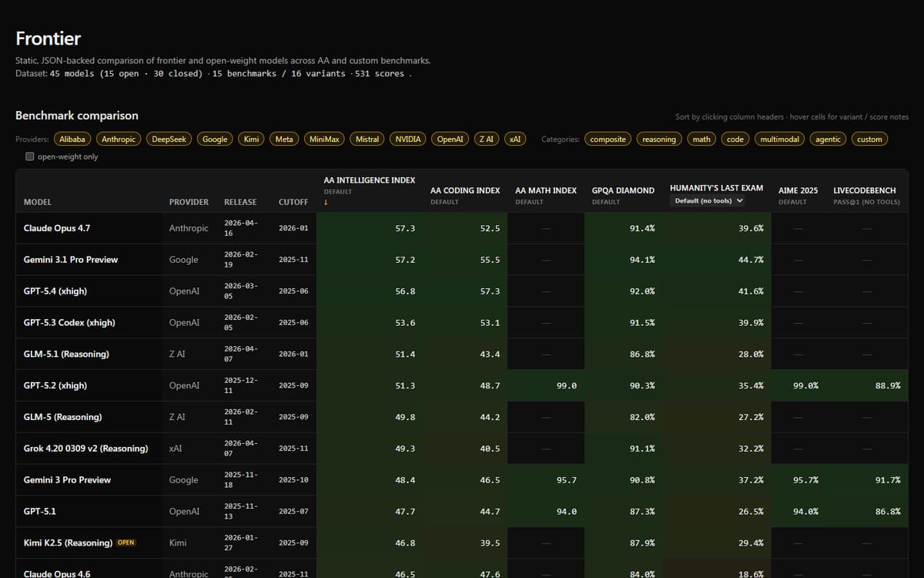This screenshot has width=924, height=578.
Task: Toggle the Google provider filter
Action: click(x=215, y=139)
